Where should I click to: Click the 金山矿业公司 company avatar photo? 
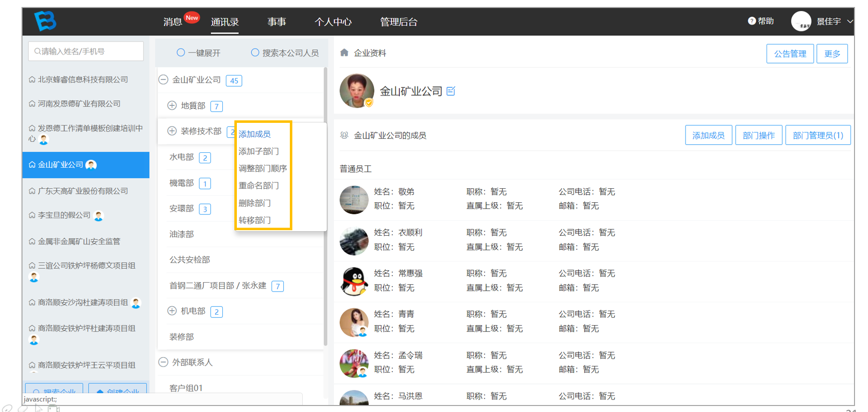pos(357,91)
